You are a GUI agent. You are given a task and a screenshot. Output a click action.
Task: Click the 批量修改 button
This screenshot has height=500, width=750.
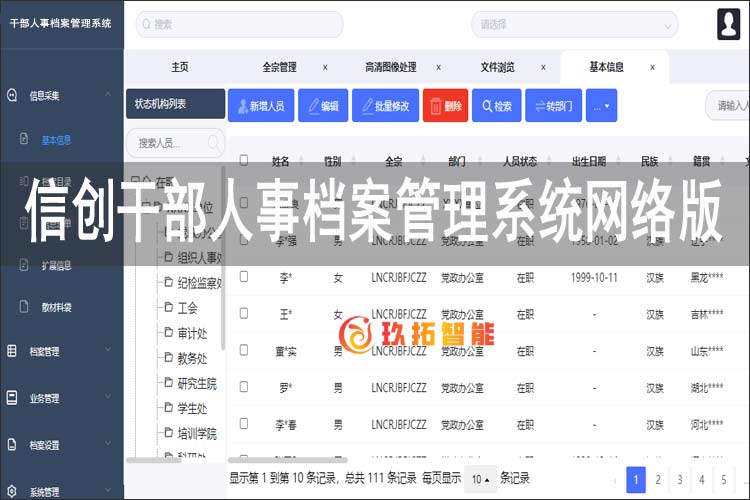pyautogui.click(x=386, y=106)
